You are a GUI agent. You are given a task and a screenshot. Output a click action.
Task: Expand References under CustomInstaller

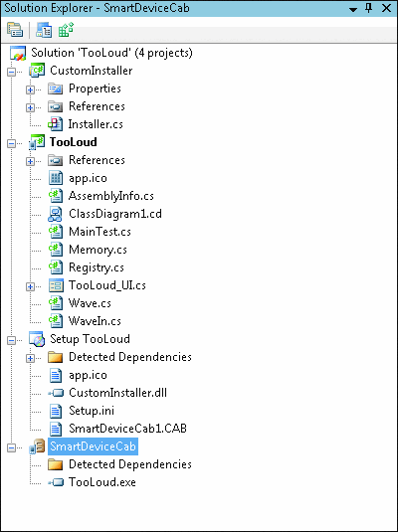click(x=30, y=107)
